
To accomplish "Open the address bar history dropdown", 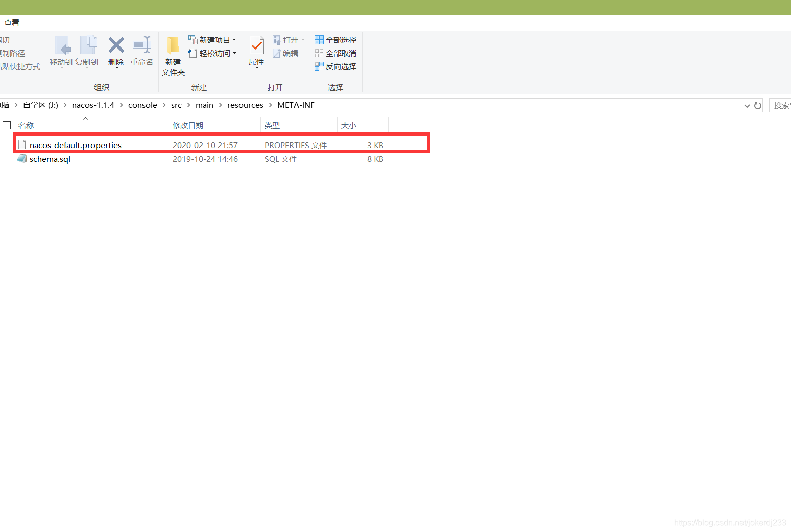I will [747, 106].
